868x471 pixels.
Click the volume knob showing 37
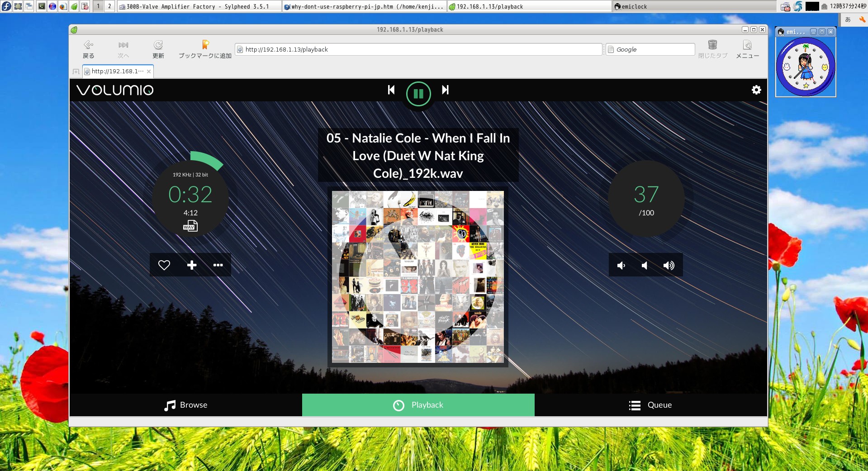point(646,199)
